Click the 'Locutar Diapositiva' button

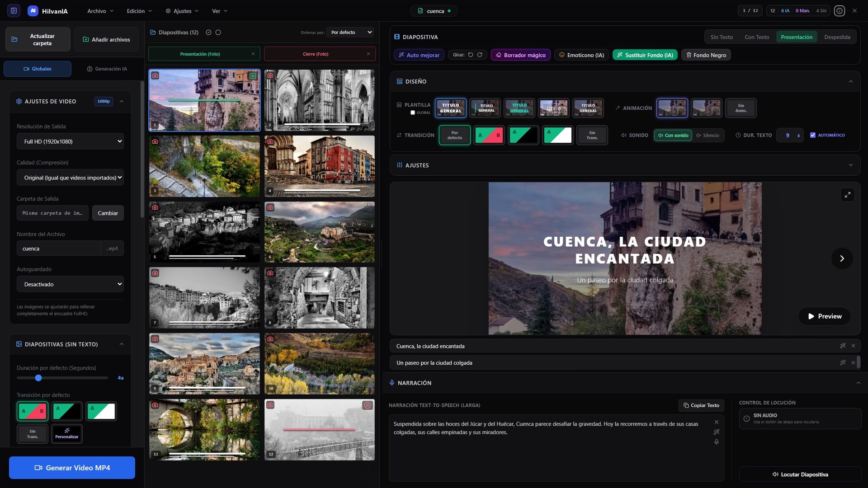click(x=800, y=474)
